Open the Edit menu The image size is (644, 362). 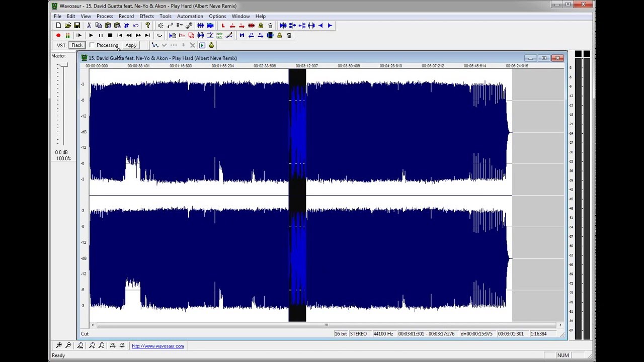[x=71, y=16]
